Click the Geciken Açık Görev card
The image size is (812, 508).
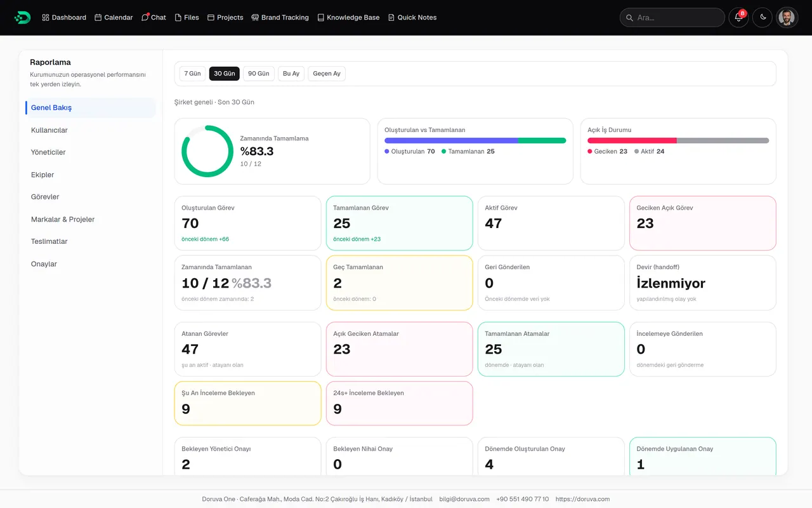pos(703,223)
